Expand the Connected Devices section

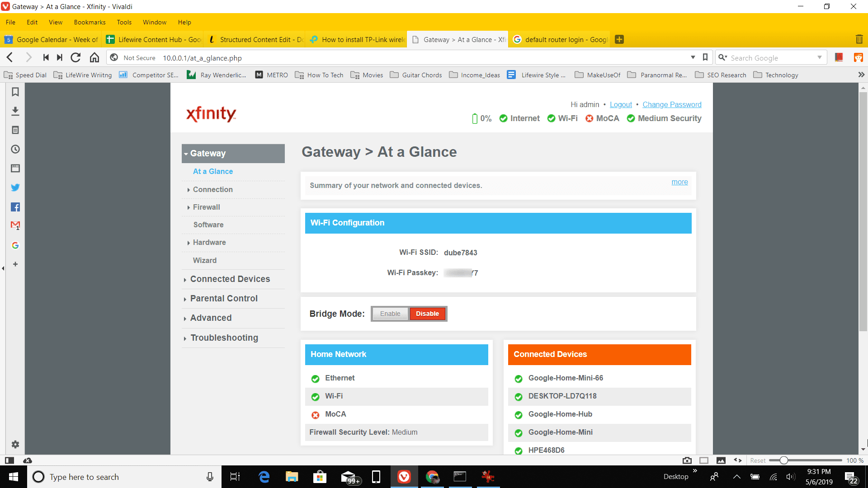coord(230,279)
